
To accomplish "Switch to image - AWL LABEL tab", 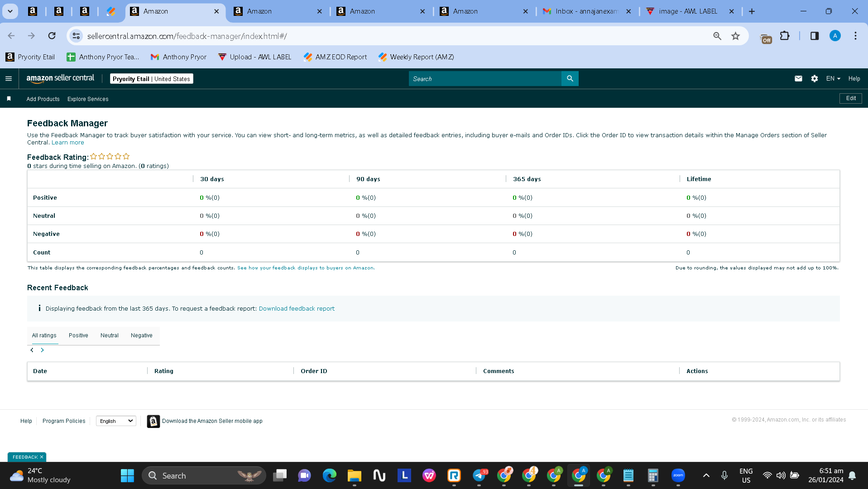I will point(688,11).
